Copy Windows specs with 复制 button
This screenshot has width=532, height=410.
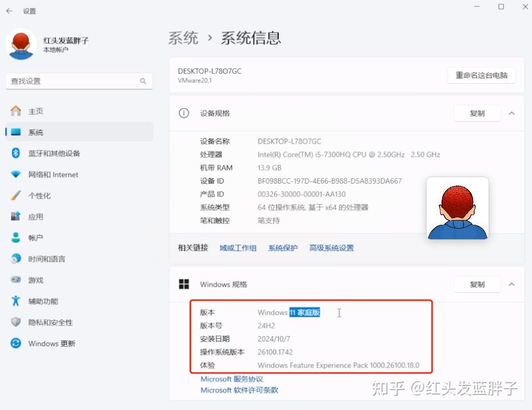coord(477,284)
